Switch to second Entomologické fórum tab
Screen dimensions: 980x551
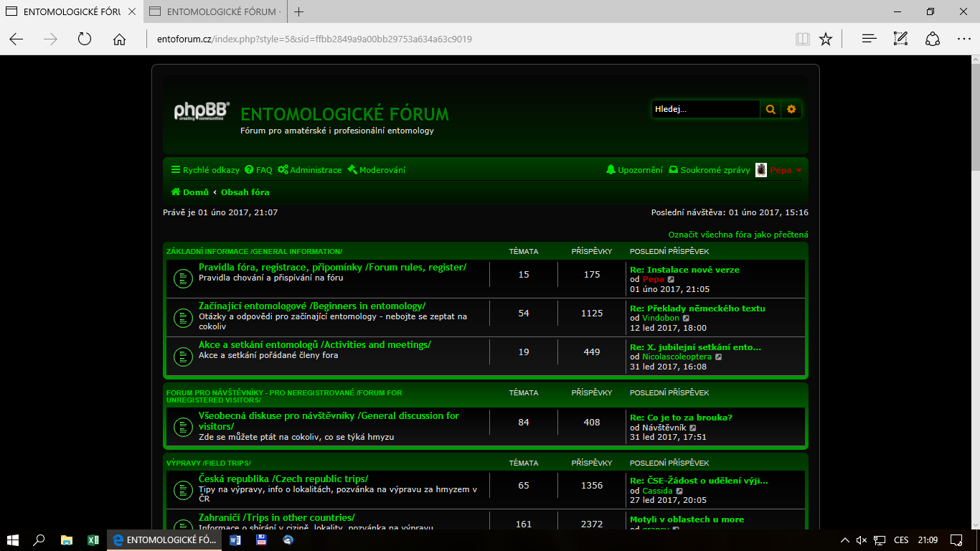[215, 11]
